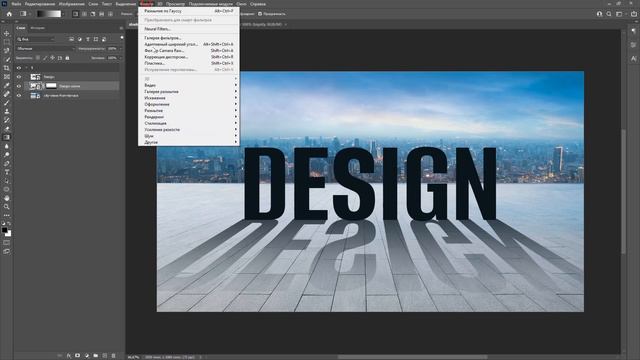
Task: Open the Усиление резкости submenu
Action: (x=189, y=129)
